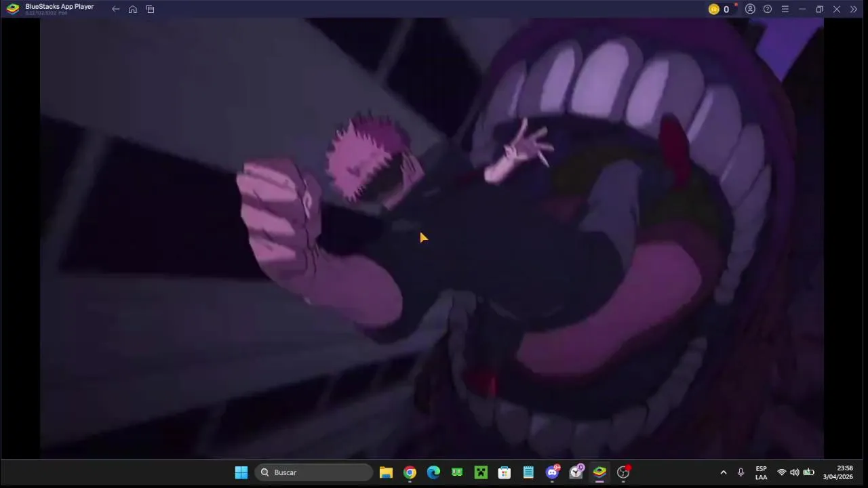The image size is (868, 488).
Task: Open the green app next to Edge
Action: (457, 472)
